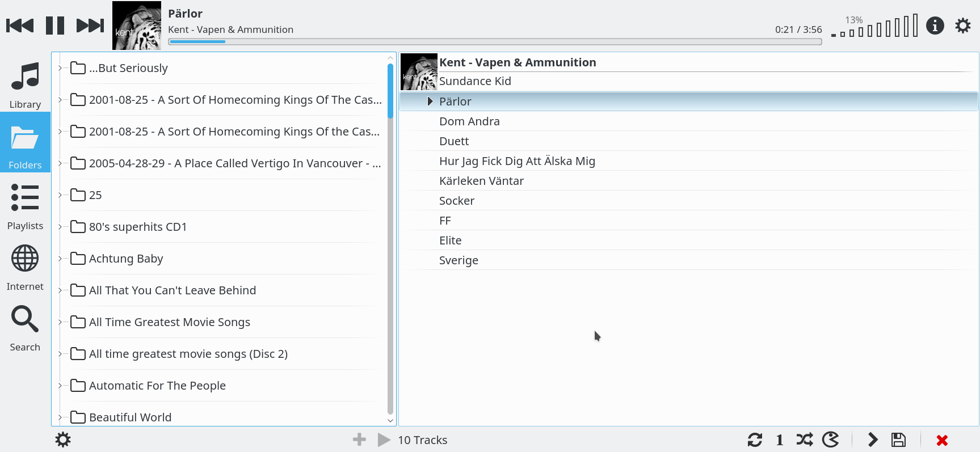Select the track Kärleken Väntar
This screenshot has width=980, height=452.
pyautogui.click(x=689, y=181)
